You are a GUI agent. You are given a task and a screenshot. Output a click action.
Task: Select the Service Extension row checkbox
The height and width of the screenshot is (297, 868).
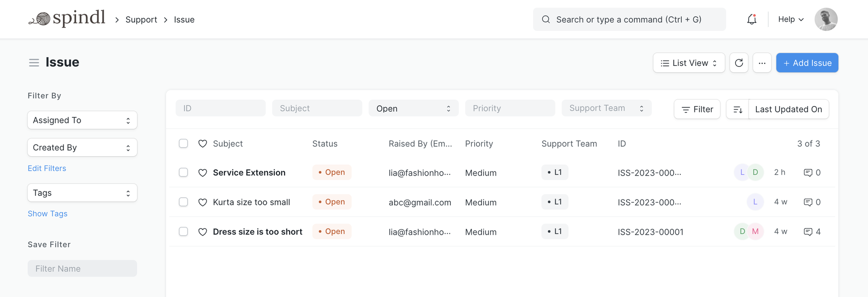(x=183, y=172)
